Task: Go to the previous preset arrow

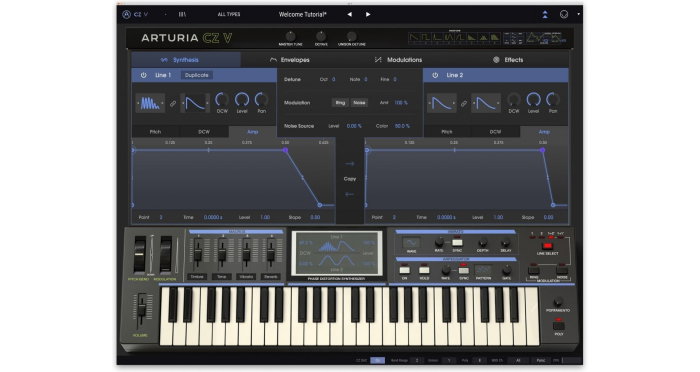Action: click(x=350, y=14)
